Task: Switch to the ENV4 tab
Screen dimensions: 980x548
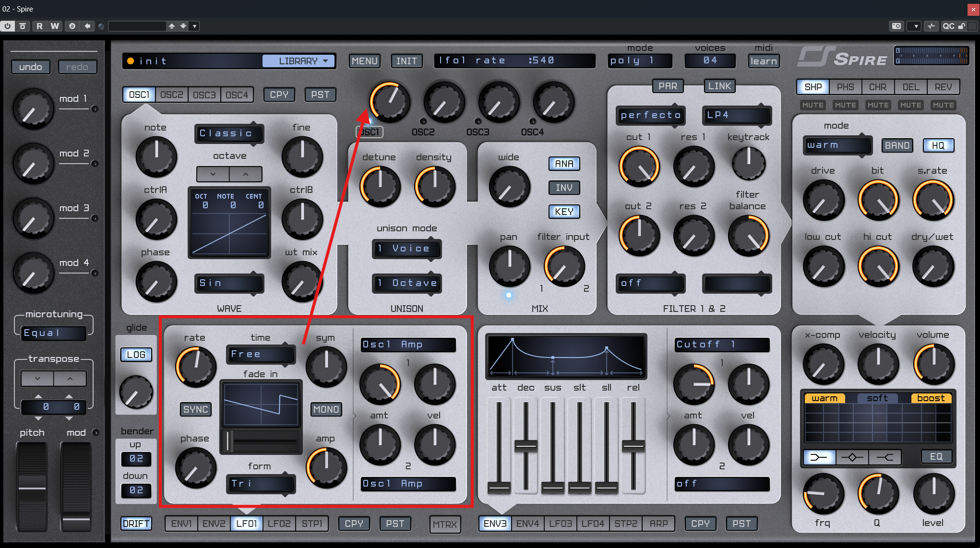Action: pos(527,524)
